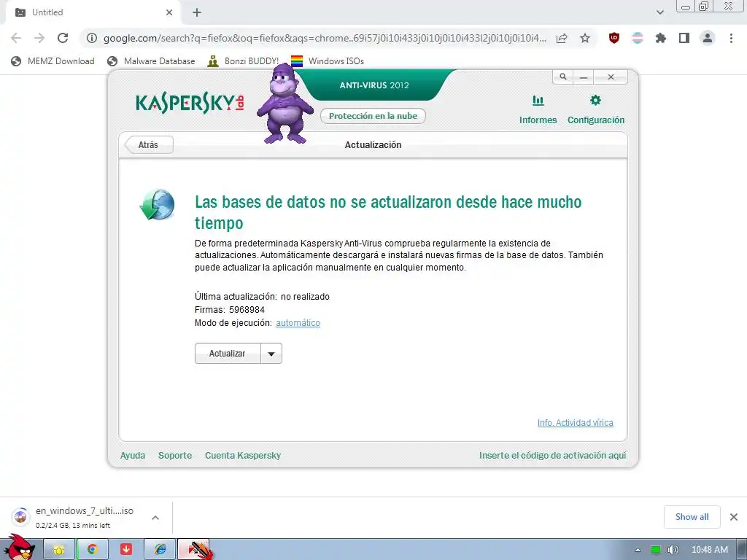
Task: Open Kaspersky Informes reports
Action: [x=538, y=109]
